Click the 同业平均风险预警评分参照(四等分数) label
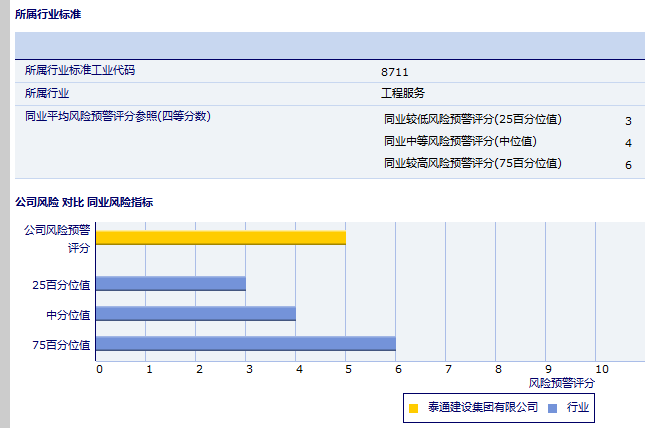Image resolution: width=667 pixels, height=428 pixels. (x=118, y=116)
